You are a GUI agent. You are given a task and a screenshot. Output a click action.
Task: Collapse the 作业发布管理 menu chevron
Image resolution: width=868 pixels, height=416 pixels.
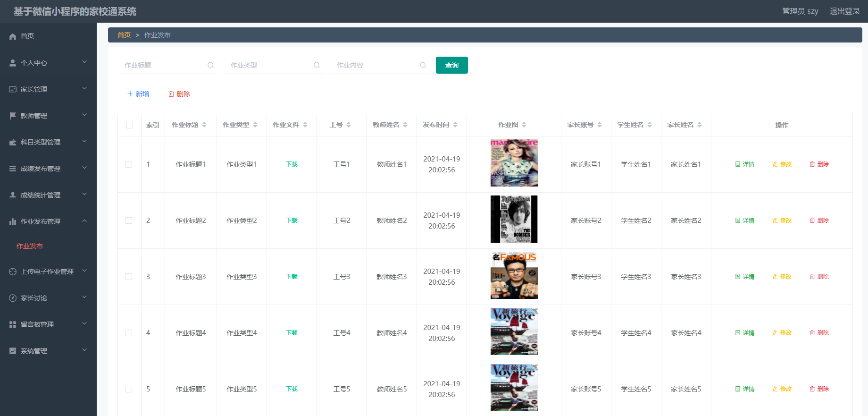(84, 221)
